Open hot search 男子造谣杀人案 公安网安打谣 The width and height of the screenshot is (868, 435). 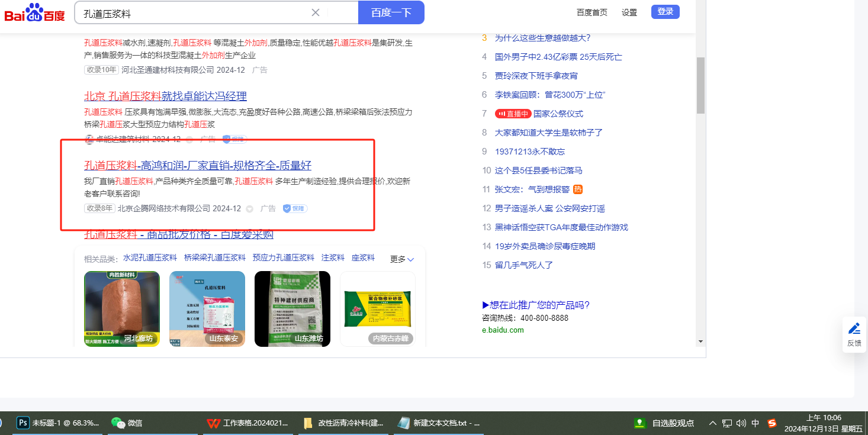coord(550,208)
